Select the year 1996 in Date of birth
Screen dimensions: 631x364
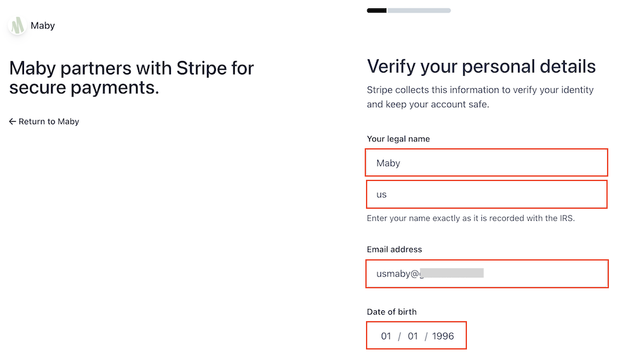pos(443,336)
